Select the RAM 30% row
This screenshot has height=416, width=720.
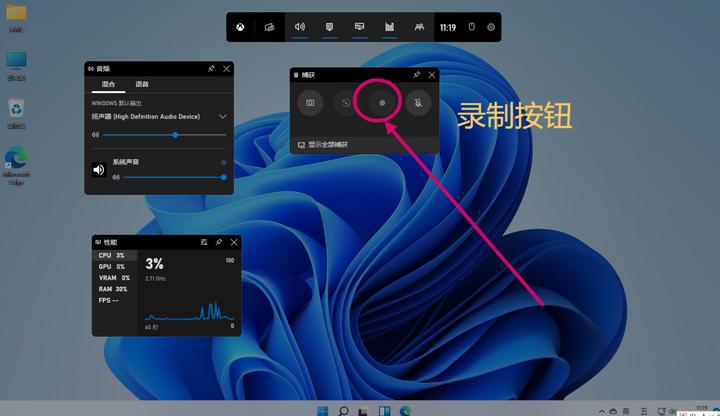click(115, 289)
